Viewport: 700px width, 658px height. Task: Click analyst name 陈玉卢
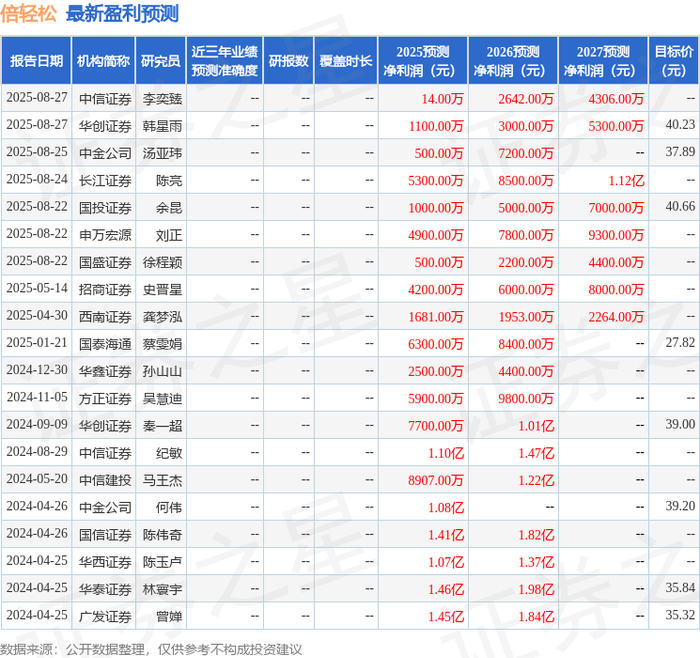(162, 562)
